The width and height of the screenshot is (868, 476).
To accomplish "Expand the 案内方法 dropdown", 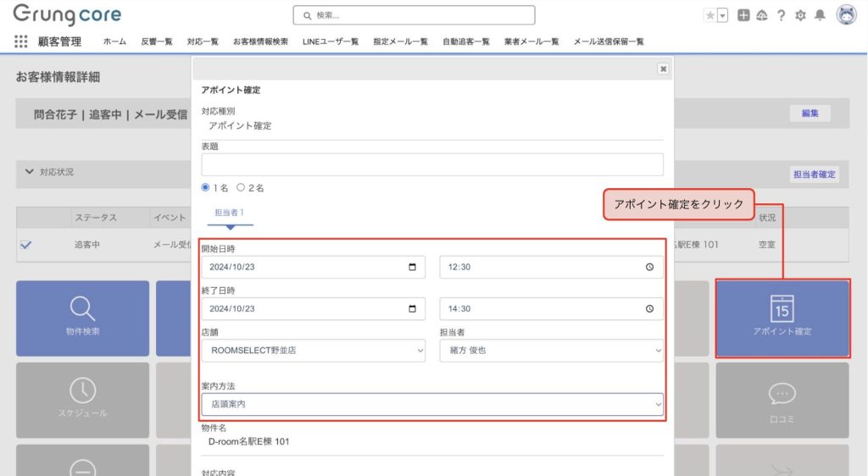I will click(432, 405).
